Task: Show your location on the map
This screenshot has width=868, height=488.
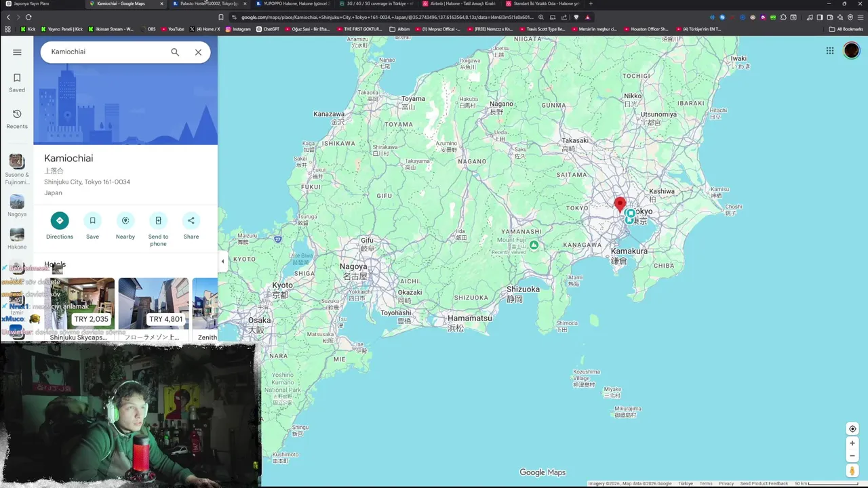Action: [852, 428]
